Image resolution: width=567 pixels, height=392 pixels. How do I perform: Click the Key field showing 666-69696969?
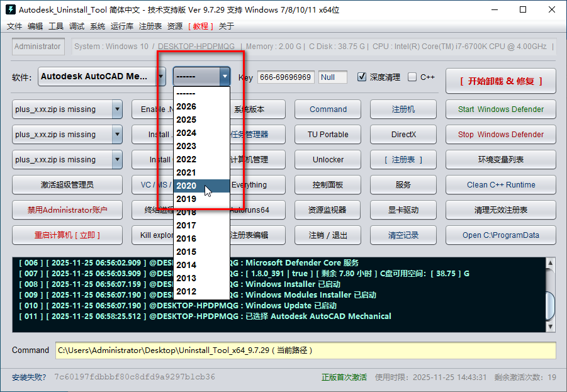pyautogui.click(x=286, y=77)
